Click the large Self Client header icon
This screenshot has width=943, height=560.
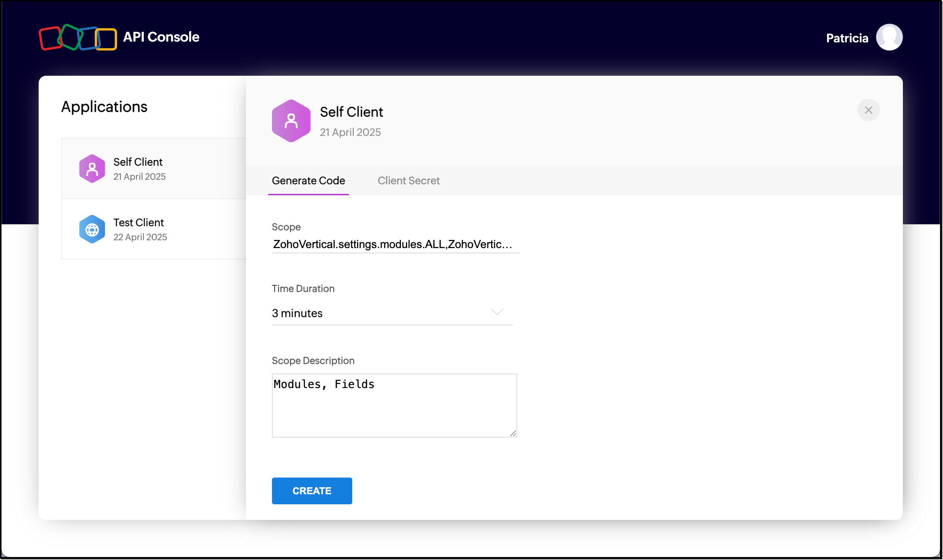pos(291,121)
